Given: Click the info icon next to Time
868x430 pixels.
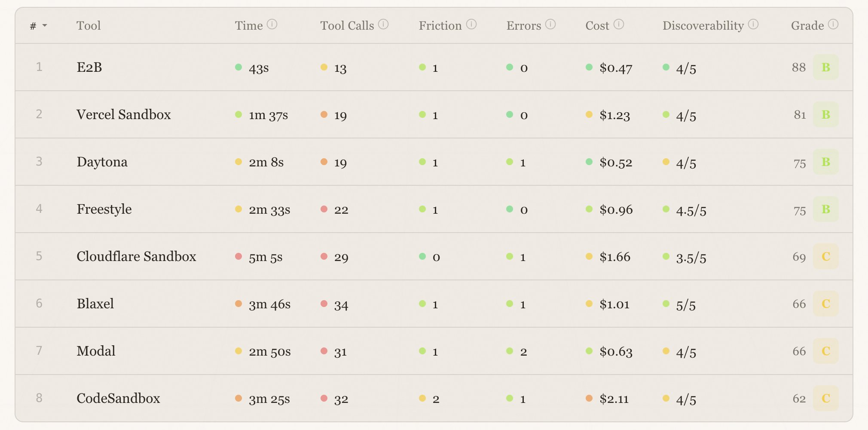Looking at the screenshot, I should click(x=273, y=25).
